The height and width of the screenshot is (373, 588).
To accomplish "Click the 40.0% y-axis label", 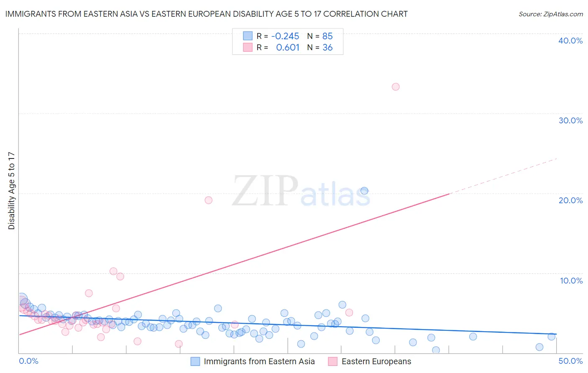I will [570, 41].
